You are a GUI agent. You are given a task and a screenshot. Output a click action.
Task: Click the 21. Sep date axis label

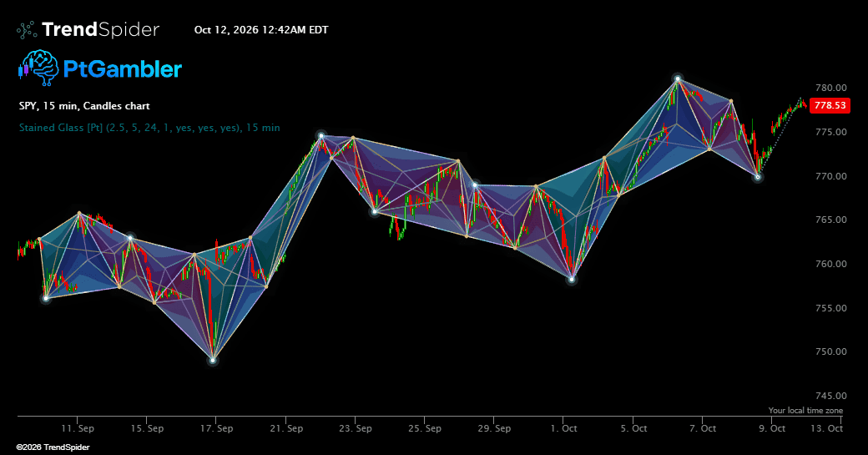286,428
